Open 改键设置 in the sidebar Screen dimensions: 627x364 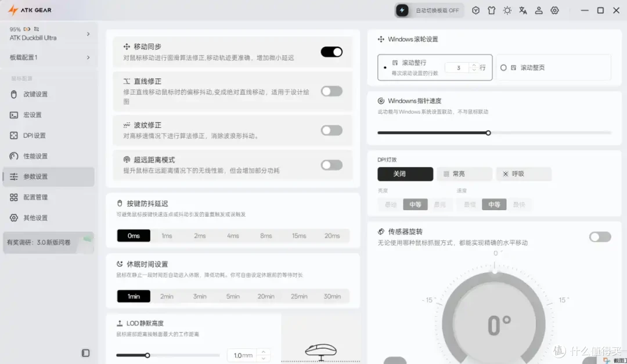[48, 95]
